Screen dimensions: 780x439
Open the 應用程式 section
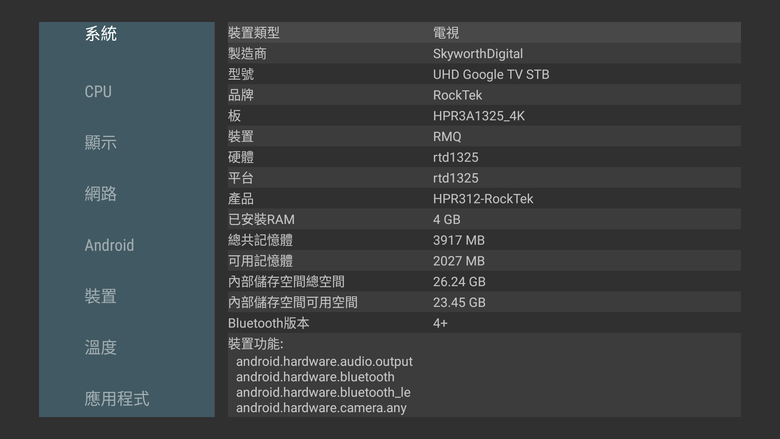click(x=117, y=399)
